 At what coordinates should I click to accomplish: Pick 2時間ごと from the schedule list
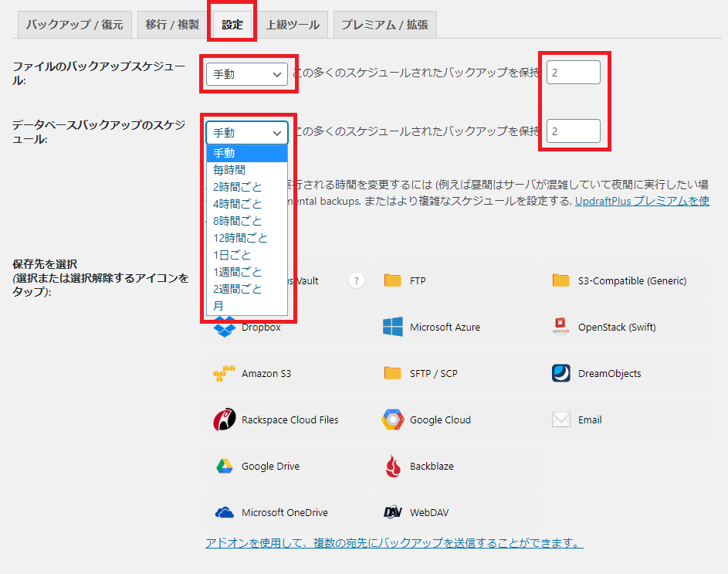247,187
